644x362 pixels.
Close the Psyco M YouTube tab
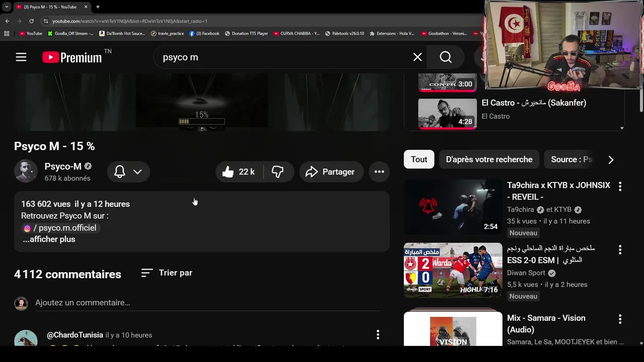[86, 7]
